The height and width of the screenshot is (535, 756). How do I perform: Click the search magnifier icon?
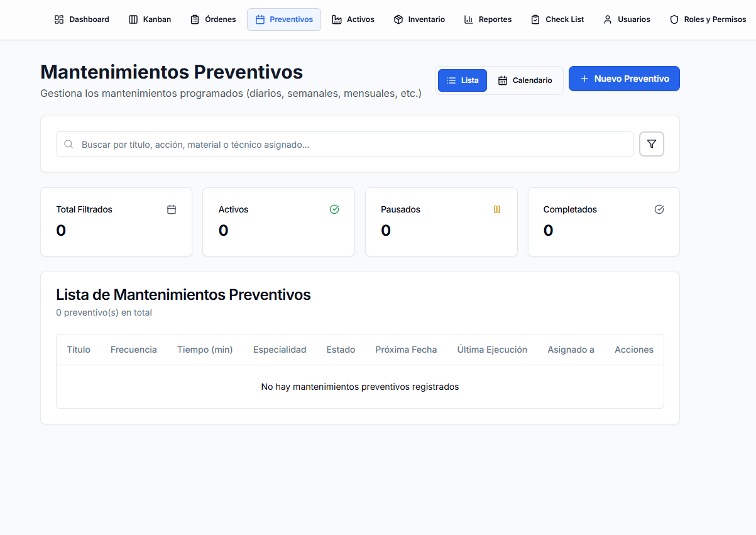tap(68, 144)
